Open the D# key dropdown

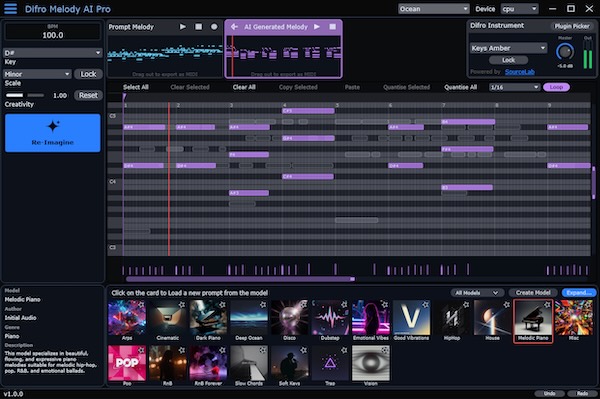click(x=52, y=52)
